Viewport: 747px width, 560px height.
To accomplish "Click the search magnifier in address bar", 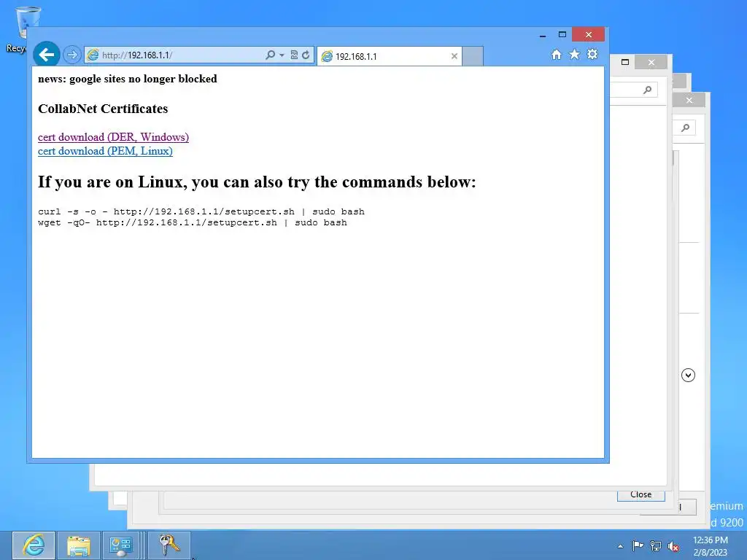I will pos(270,55).
